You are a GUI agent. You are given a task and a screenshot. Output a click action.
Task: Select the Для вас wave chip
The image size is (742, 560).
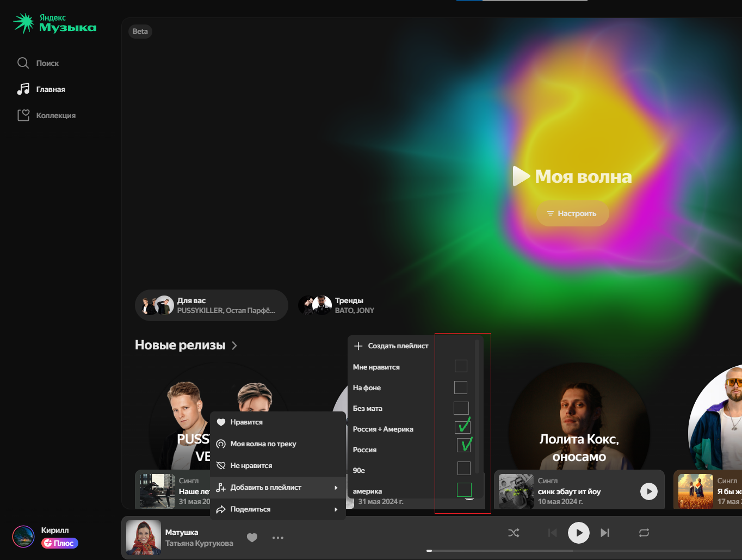pos(212,305)
